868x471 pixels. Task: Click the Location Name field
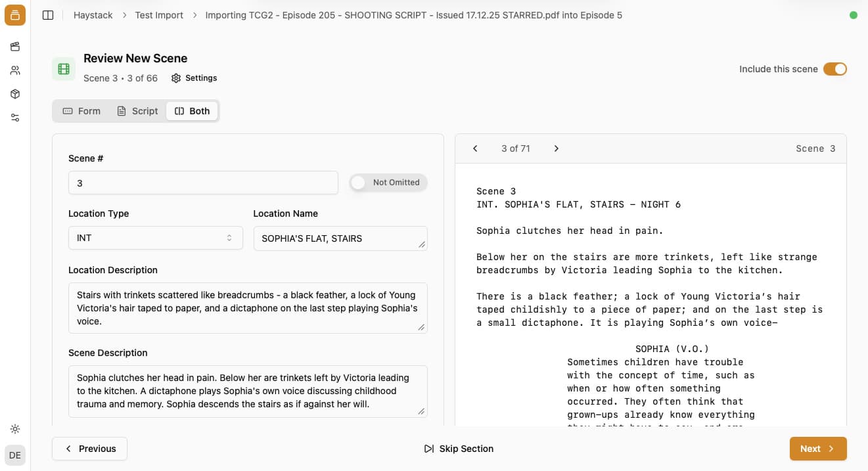(x=340, y=238)
